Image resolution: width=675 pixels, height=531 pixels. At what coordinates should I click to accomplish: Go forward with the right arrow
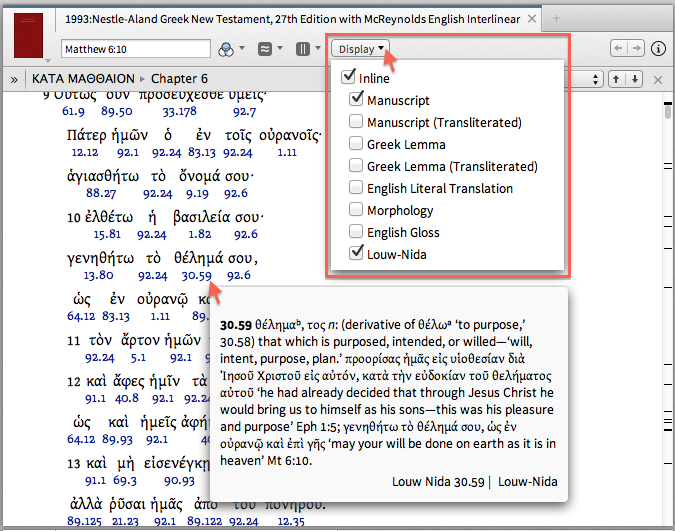click(636, 48)
